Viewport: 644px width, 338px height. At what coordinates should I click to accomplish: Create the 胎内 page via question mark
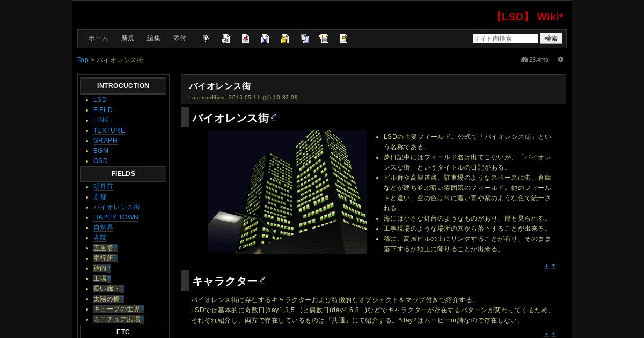click(108, 268)
